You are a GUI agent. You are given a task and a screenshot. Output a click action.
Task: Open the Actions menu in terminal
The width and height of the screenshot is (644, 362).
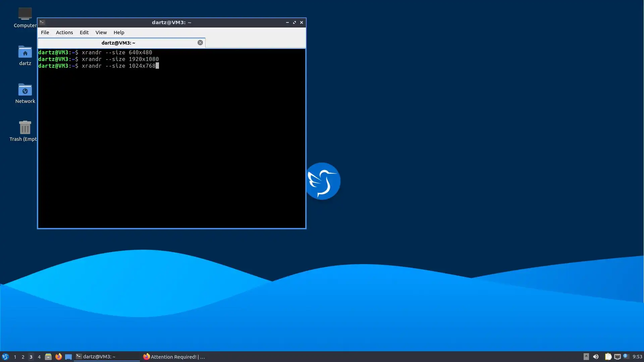click(x=64, y=33)
